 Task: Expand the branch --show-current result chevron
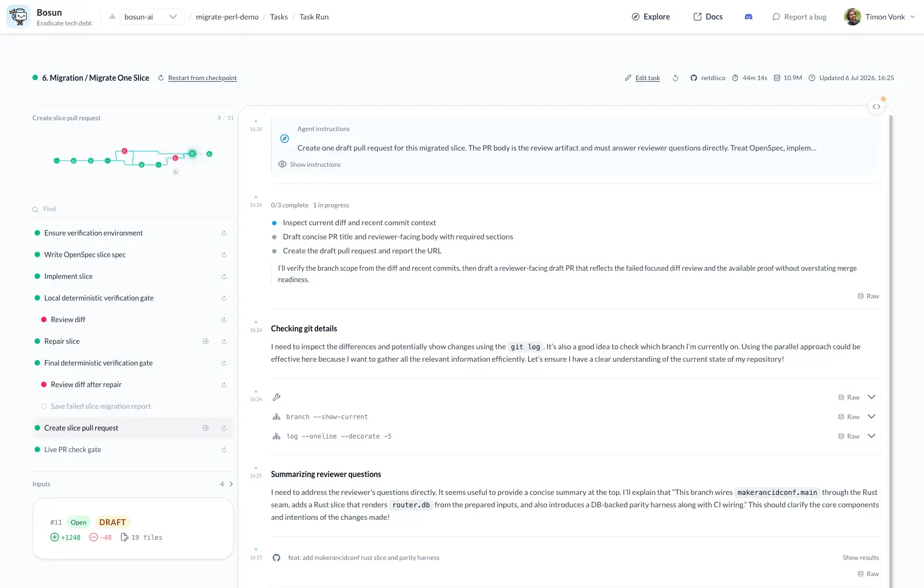(x=872, y=416)
